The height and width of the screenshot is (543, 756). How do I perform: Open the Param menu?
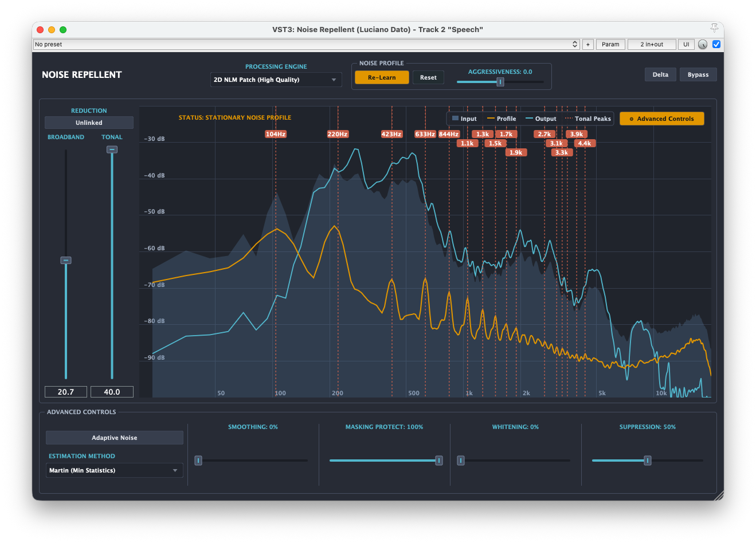[x=610, y=44]
